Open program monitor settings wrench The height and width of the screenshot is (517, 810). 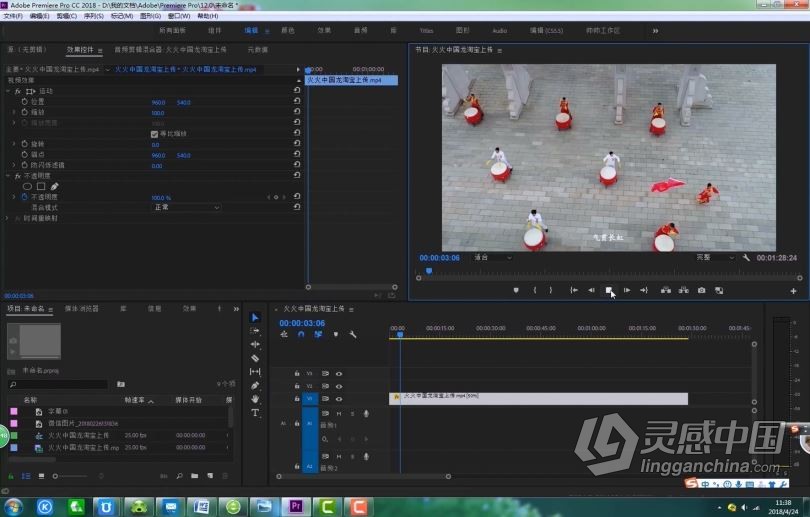pyautogui.click(x=746, y=257)
